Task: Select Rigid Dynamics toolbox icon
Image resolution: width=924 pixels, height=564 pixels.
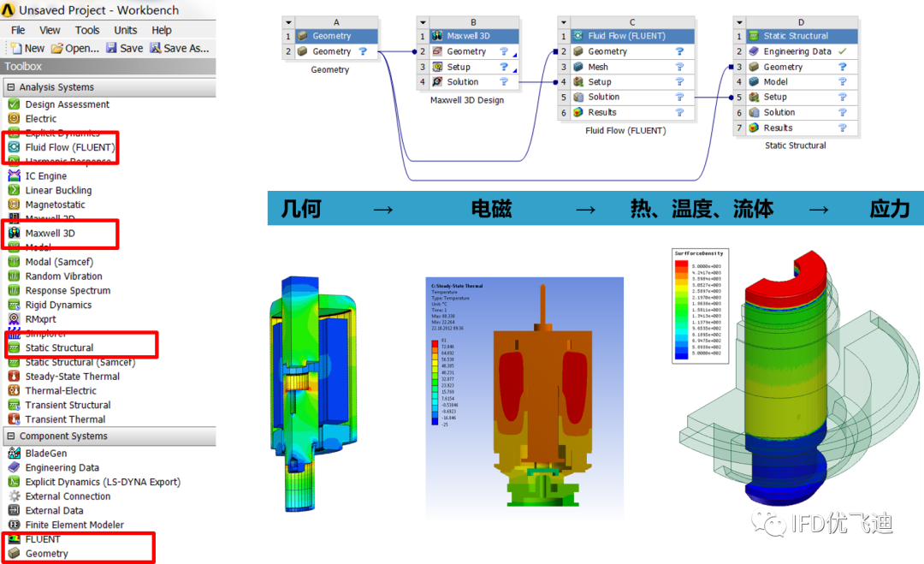Action: (15, 305)
